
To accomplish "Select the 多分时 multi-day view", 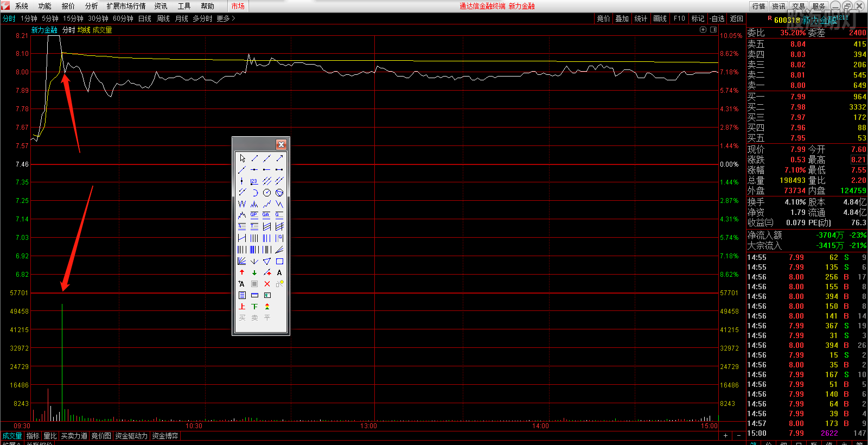I will coord(202,18).
